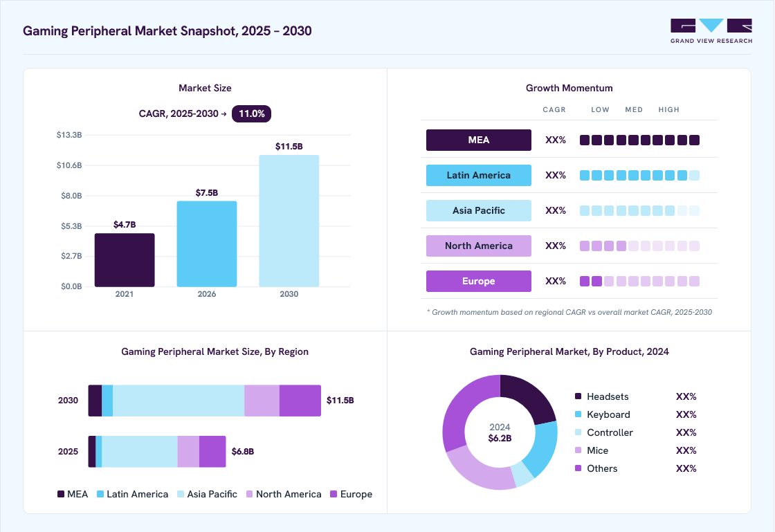Click the MED column header
The width and height of the screenshot is (775, 532).
click(x=634, y=110)
